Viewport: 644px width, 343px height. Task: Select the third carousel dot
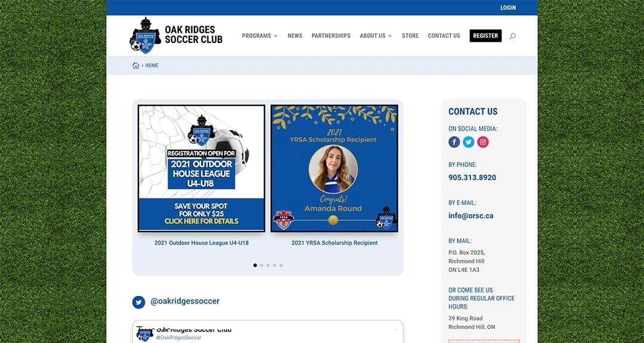[x=268, y=265]
